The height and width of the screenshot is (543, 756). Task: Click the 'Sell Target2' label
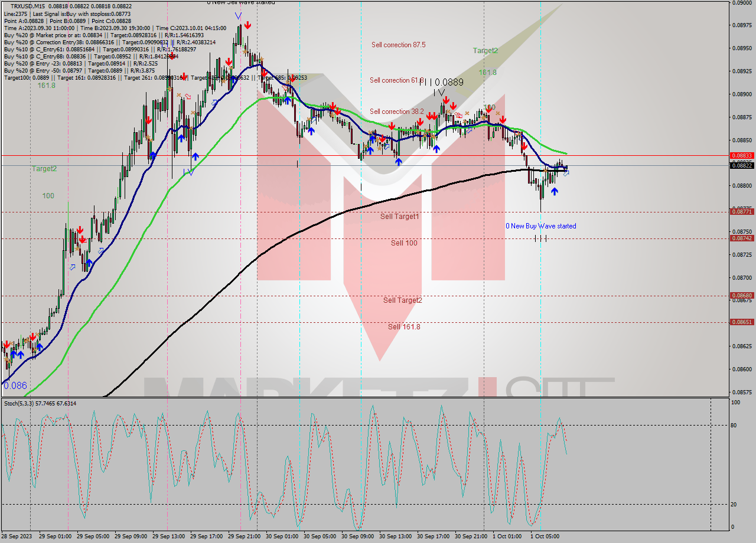point(402,300)
